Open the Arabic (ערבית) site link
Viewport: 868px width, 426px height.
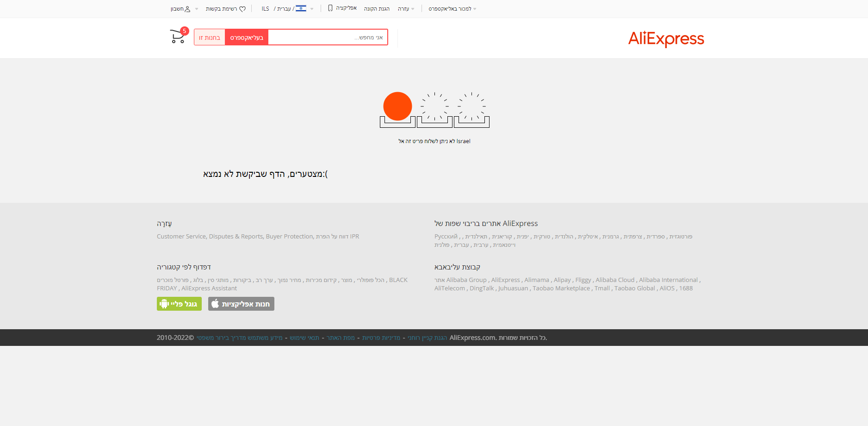coord(481,244)
